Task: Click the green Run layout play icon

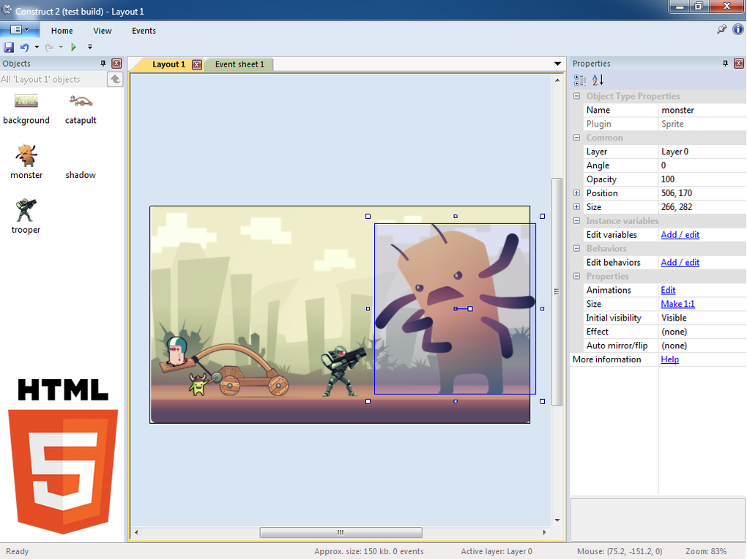Action: tap(73, 47)
